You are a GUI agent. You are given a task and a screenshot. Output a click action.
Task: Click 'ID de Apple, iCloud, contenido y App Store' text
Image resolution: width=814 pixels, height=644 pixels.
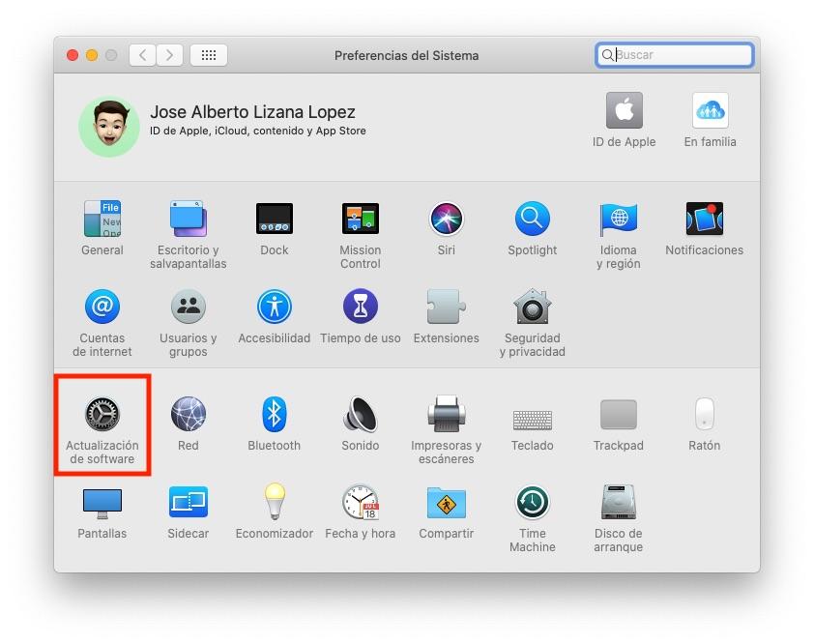(x=258, y=131)
